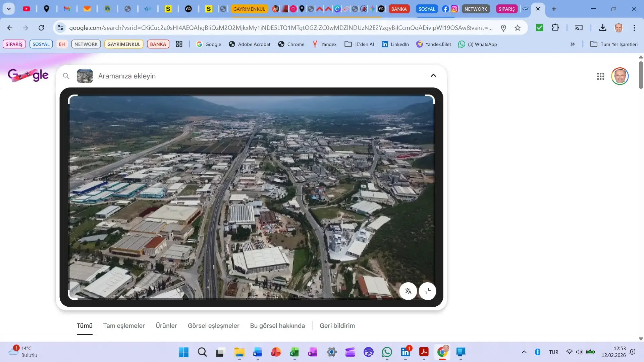Show more bookmarks via double chevron
Screen dimensions: 644x362
click(x=573, y=44)
